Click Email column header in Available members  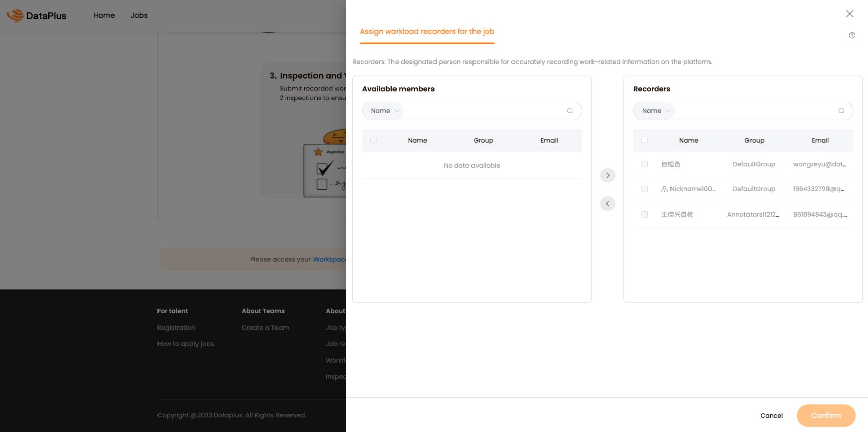[x=549, y=140]
